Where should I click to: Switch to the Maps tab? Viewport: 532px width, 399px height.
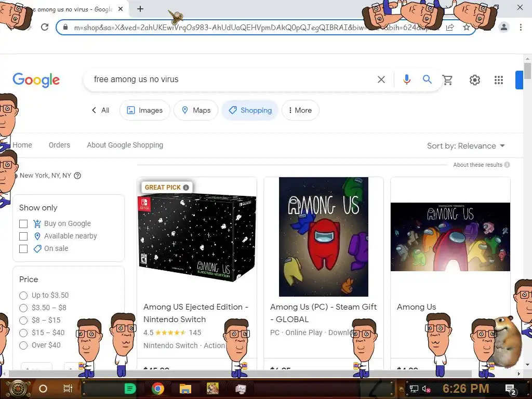tap(196, 110)
